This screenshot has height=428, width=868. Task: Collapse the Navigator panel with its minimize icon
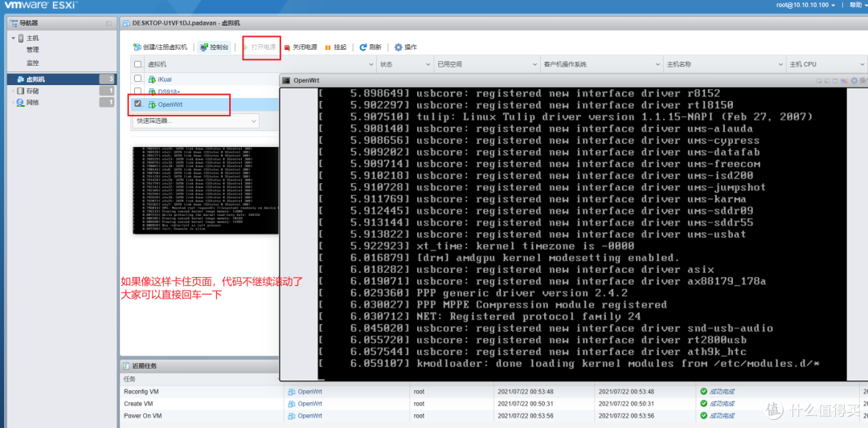click(x=109, y=23)
